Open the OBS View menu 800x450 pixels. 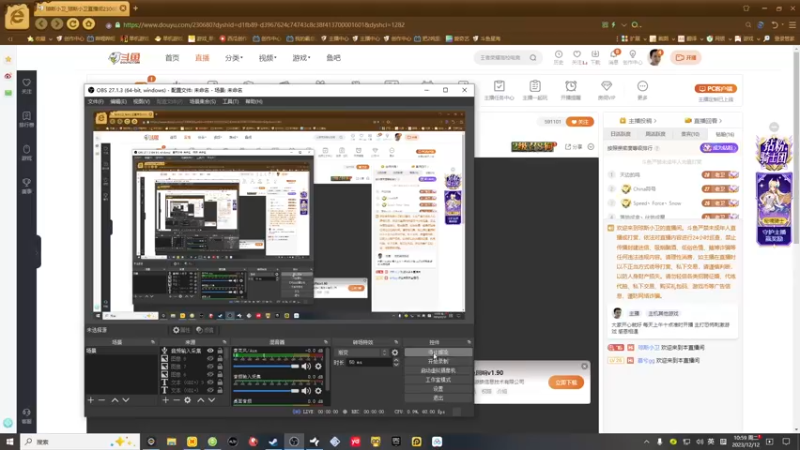tap(141, 102)
